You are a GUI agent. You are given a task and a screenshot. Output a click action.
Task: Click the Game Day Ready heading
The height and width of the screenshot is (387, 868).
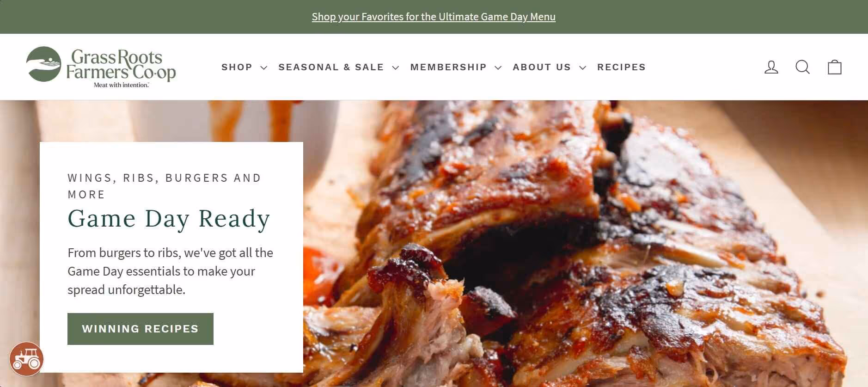[x=169, y=218]
